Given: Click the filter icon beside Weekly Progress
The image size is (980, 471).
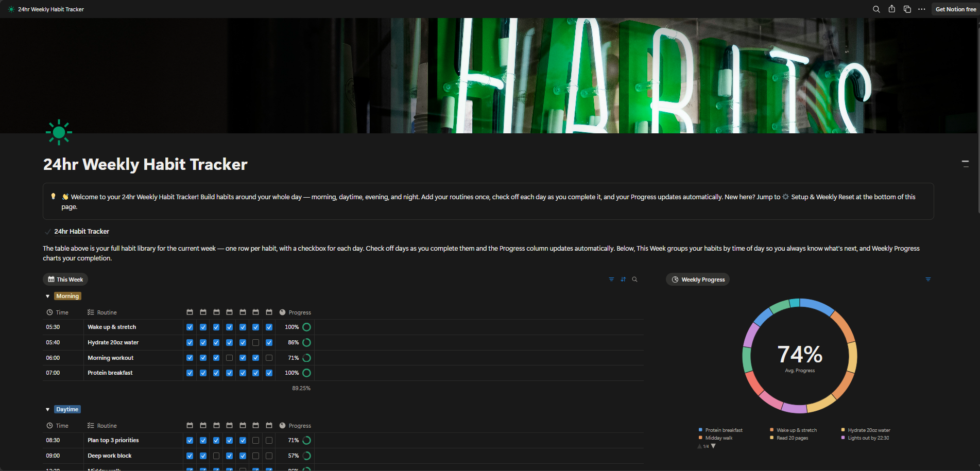Looking at the screenshot, I should (x=928, y=280).
